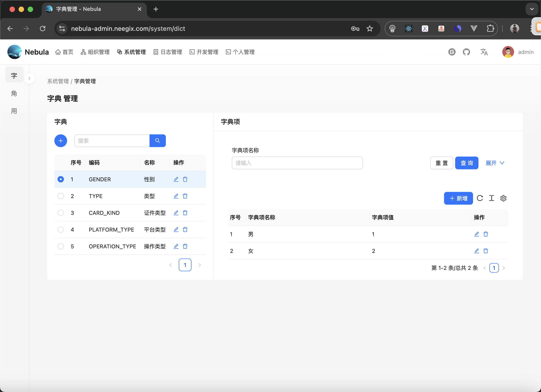Click the 新增 button to add a dictionary item

click(x=458, y=198)
